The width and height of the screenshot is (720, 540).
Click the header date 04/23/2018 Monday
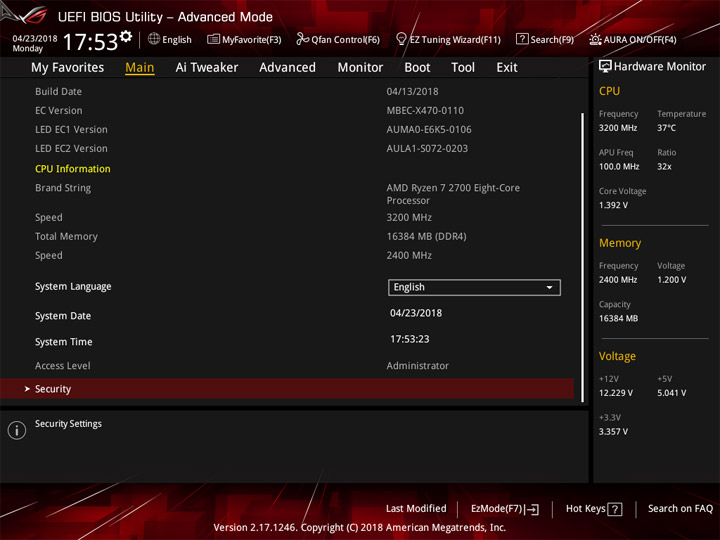[34, 43]
